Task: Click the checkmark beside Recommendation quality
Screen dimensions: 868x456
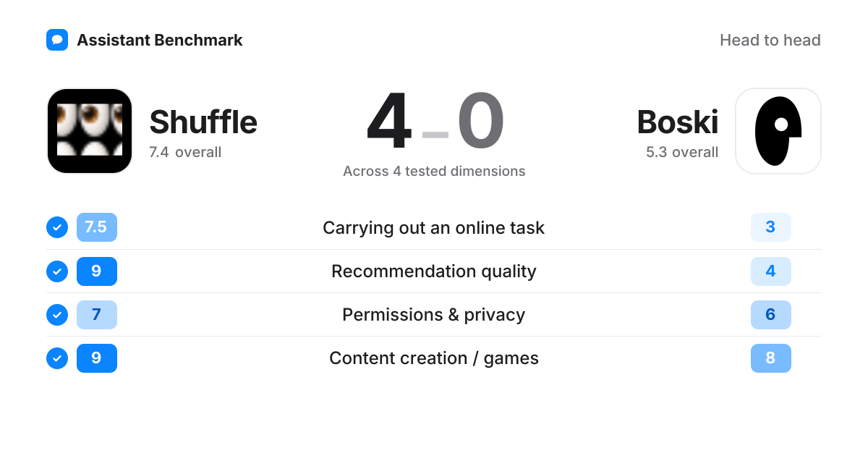Action: coord(57,271)
